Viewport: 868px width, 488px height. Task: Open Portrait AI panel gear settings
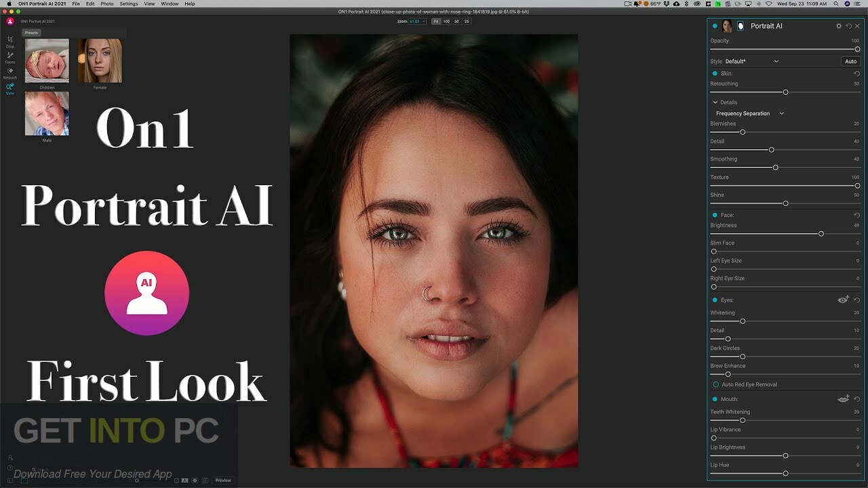(839, 26)
